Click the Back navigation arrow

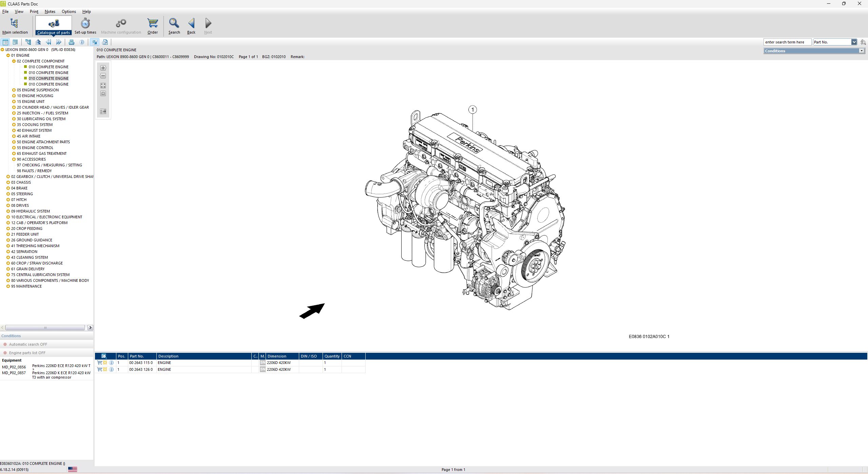point(191,24)
